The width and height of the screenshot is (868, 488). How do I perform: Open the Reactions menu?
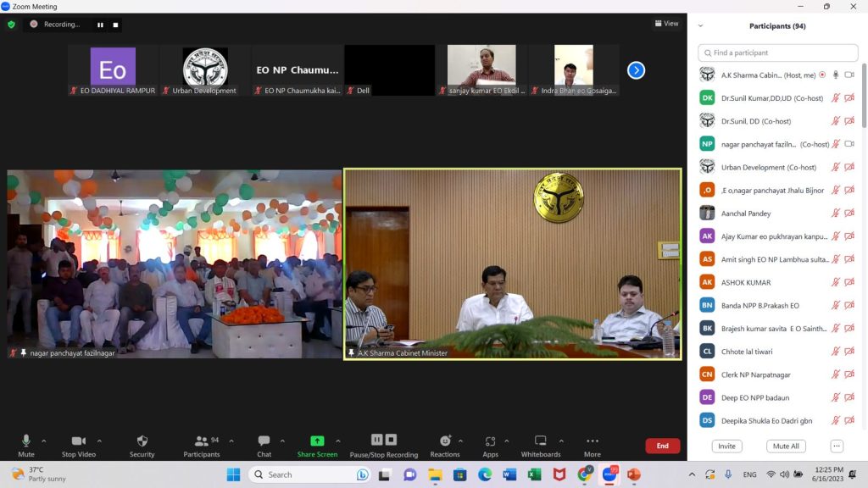445,446
